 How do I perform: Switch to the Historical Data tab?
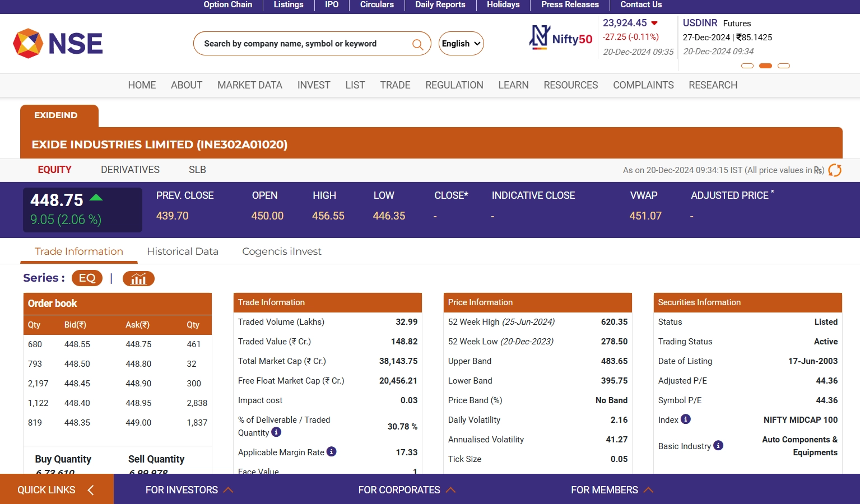183,251
